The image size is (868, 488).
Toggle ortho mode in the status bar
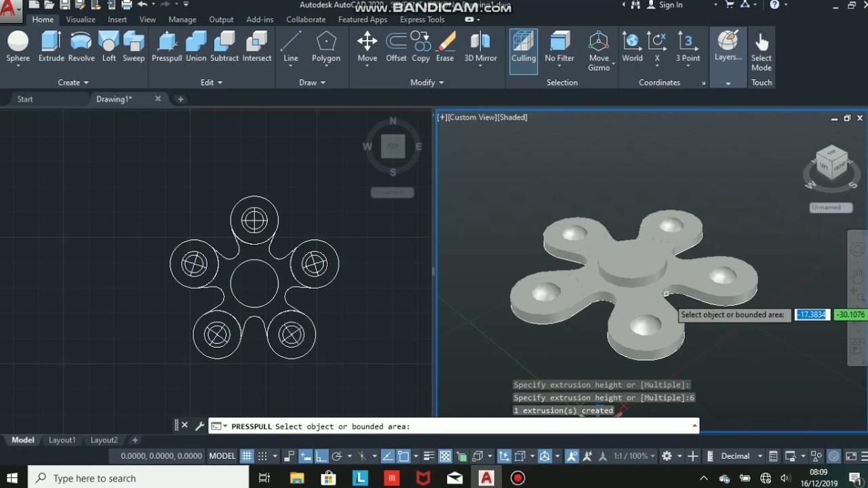(321, 456)
